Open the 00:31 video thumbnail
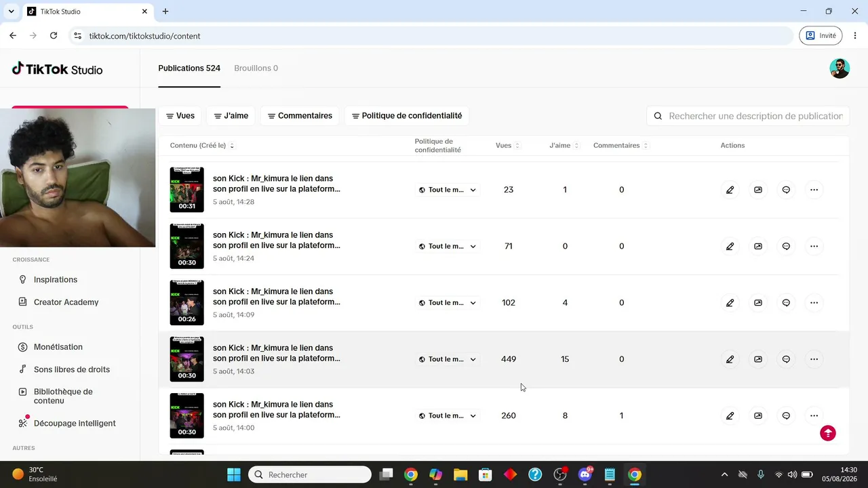Viewport: 868px width, 488px height. point(186,190)
